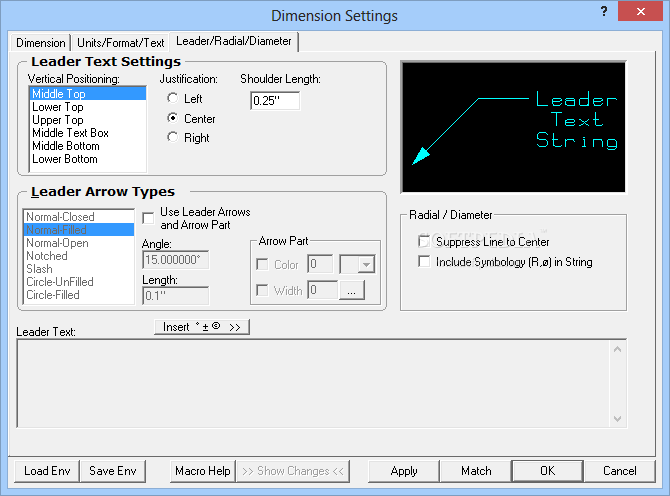Pick Middle Bottom positioning
Viewport: 670px width, 496px height.
88,146
